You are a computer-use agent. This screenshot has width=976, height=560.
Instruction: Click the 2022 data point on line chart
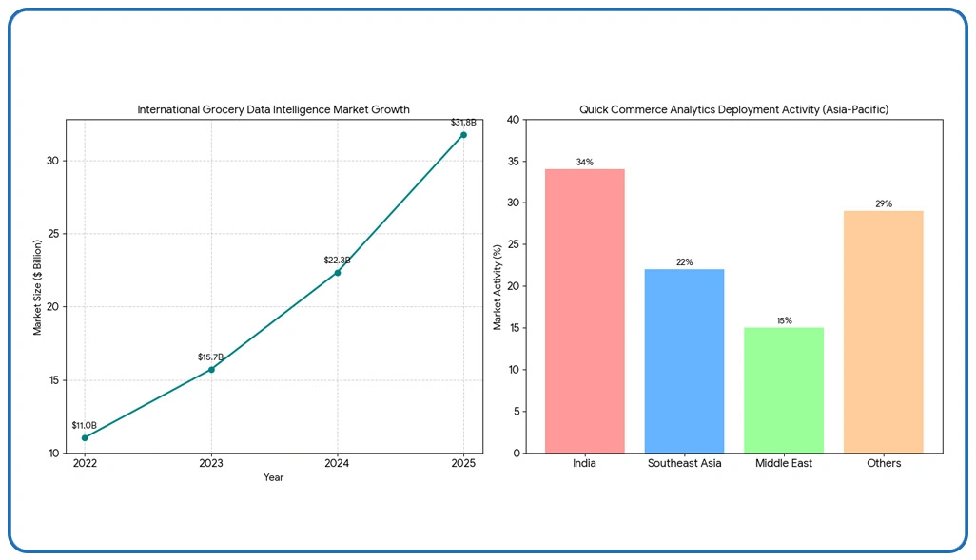click(85, 438)
